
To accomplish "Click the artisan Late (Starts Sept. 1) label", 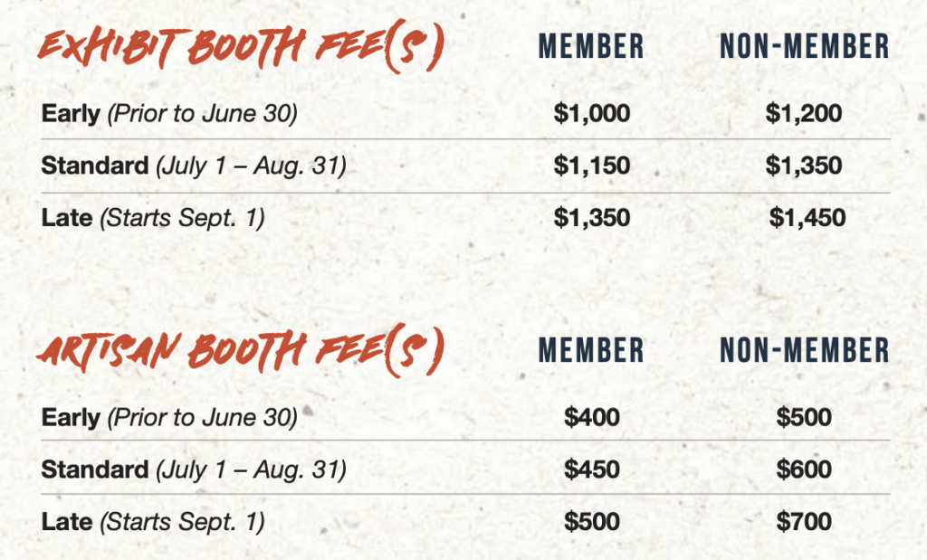I will (x=153, y=522).
